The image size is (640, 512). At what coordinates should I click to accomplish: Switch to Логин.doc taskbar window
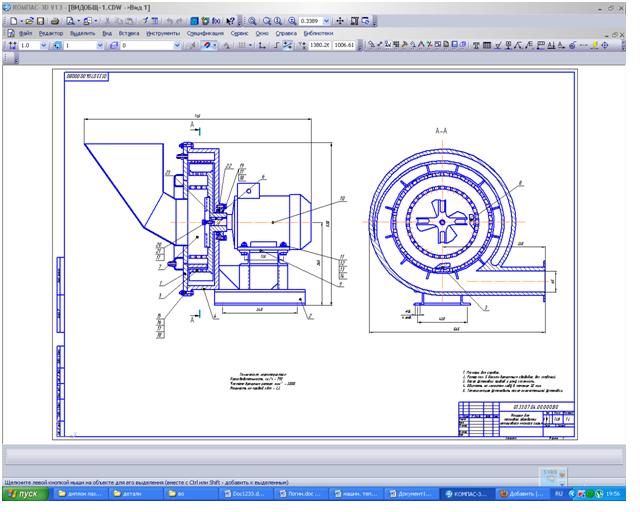tap(300, 494)
